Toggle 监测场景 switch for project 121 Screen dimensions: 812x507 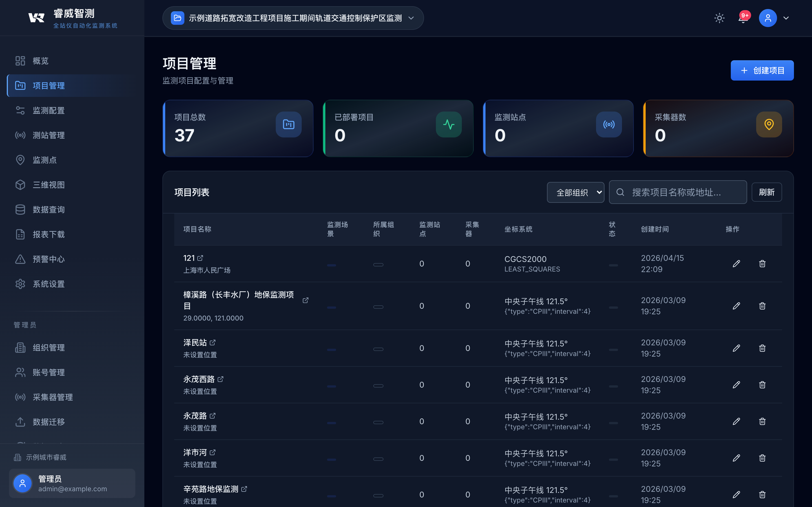point(332,264)
